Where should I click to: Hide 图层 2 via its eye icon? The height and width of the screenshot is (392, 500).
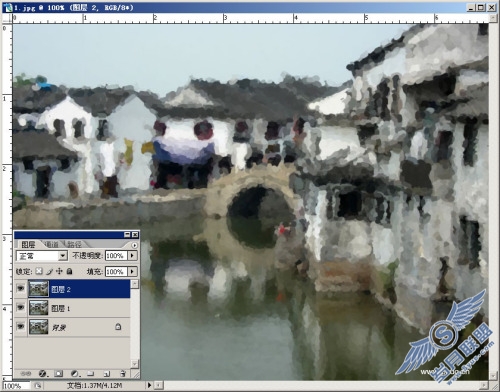[21, 288]
